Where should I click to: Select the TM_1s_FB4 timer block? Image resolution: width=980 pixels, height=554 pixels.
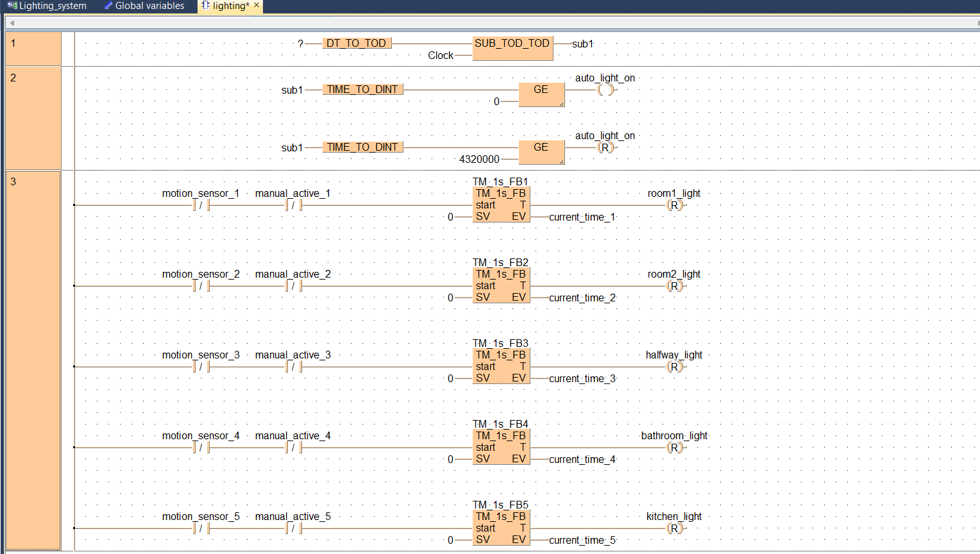(x=501, y=447)
